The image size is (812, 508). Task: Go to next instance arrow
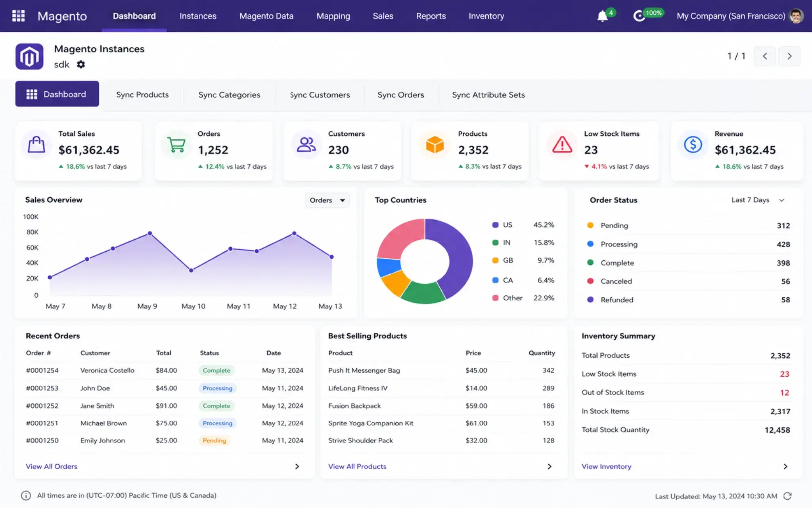789,56
